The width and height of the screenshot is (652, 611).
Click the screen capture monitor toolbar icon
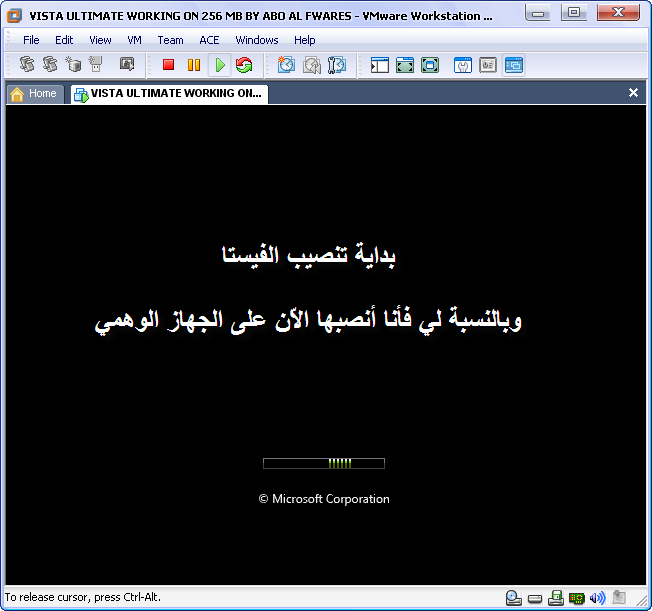[x=127, y=64]
